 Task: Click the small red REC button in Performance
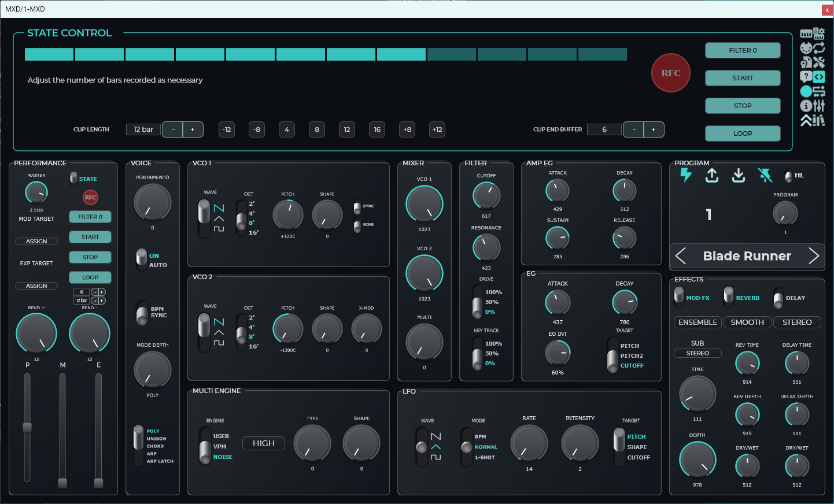click(x=91, y=198)
